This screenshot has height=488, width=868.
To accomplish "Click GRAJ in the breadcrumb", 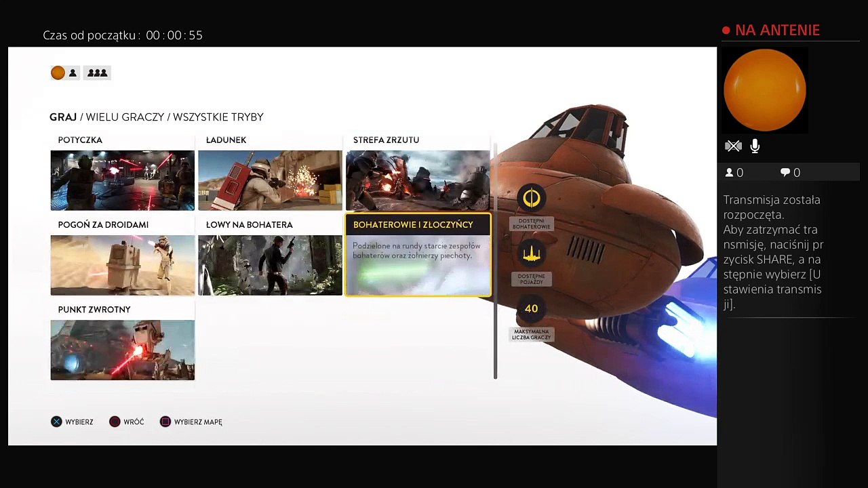I will (x=63, y=117).
